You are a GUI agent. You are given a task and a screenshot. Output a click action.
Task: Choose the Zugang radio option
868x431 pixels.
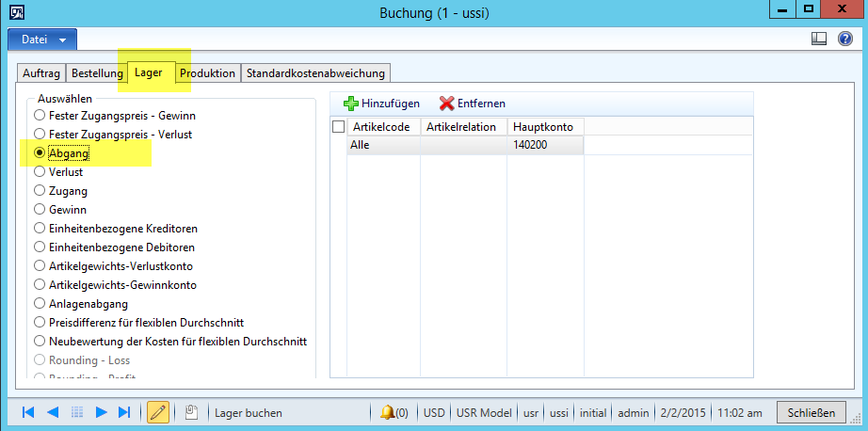click(x=40, y=191)
